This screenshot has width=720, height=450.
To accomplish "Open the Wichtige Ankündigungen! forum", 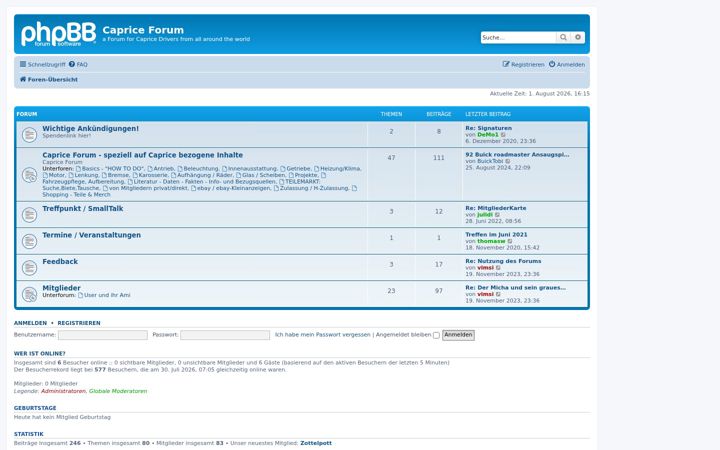I will click(x=90, y=129).
